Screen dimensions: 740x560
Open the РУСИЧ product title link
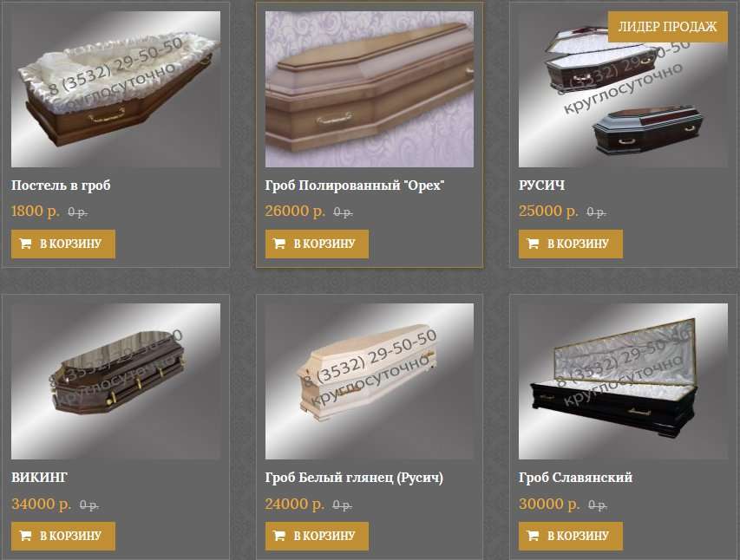click(542, 186)
